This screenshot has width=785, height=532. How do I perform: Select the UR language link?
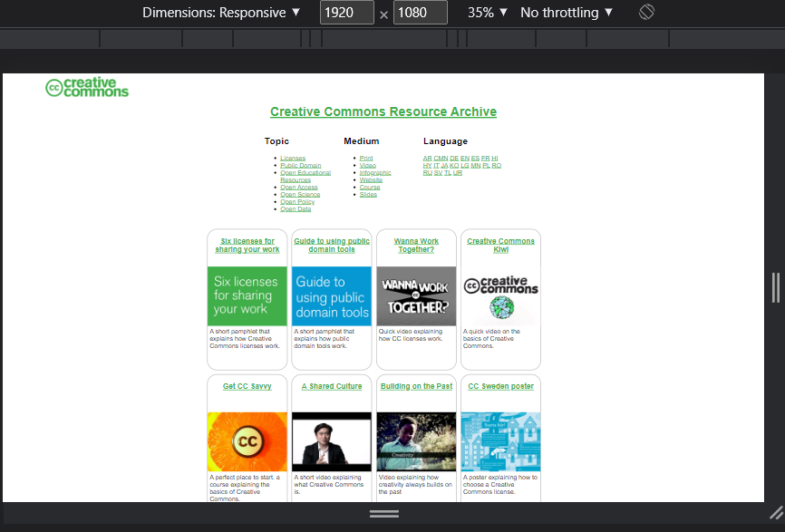click(x=458, y=173)
